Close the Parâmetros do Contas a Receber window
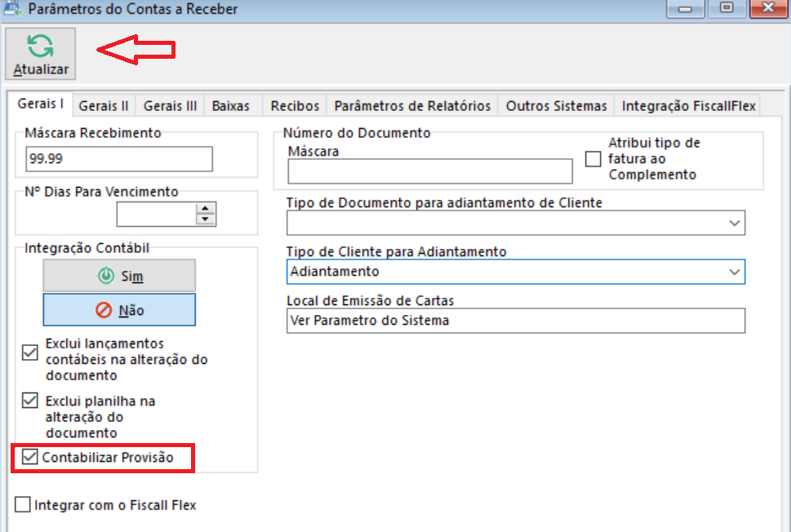The height and width of the screenshot is (532, 791). [x=768, y=8]
